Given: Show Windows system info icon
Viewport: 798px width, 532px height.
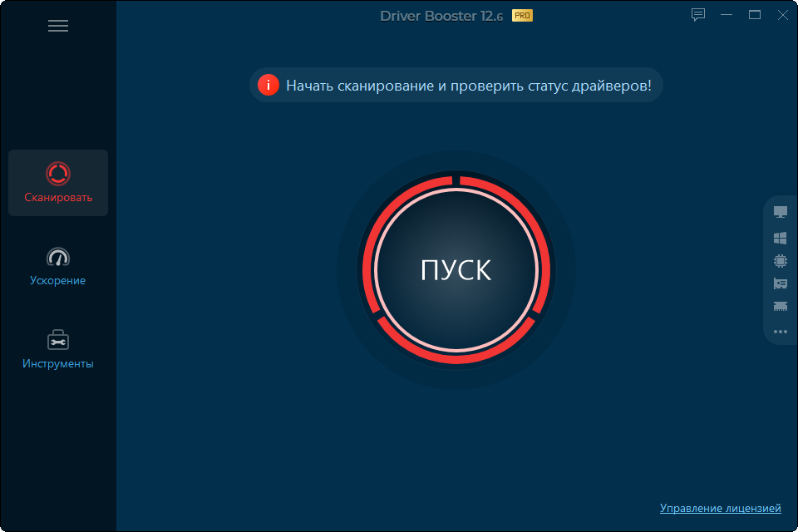Looking at the screenshot, I should tap(781, 238).
